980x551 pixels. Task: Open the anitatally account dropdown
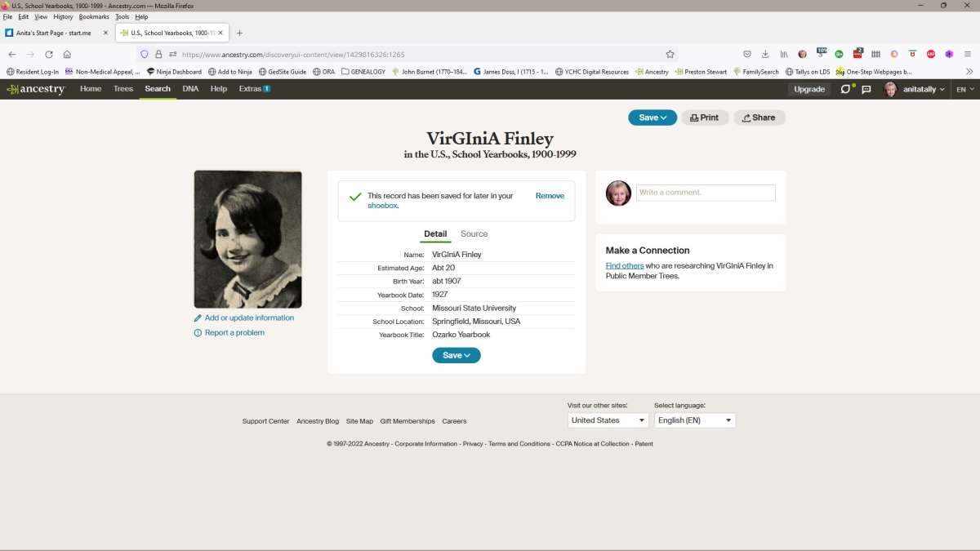[x=915, y=89]
